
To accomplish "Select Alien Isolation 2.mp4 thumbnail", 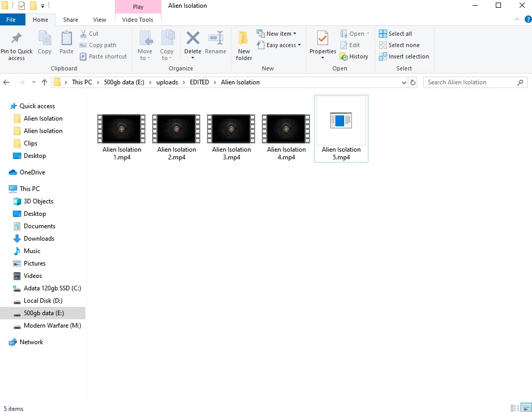I will coord(176,129).
